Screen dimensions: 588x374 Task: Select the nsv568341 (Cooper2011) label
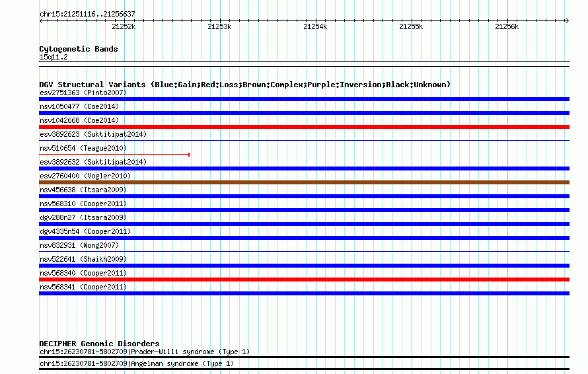pyautogui.click(x=83, y=287)
